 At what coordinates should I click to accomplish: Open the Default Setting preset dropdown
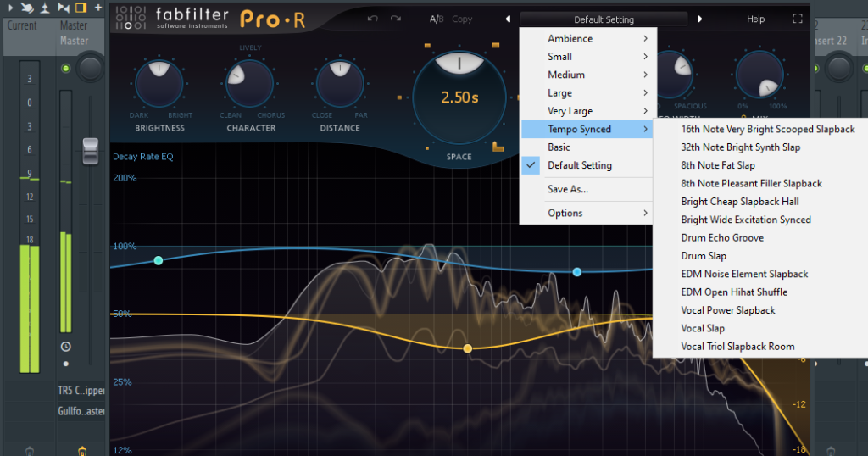click(604, 19)
